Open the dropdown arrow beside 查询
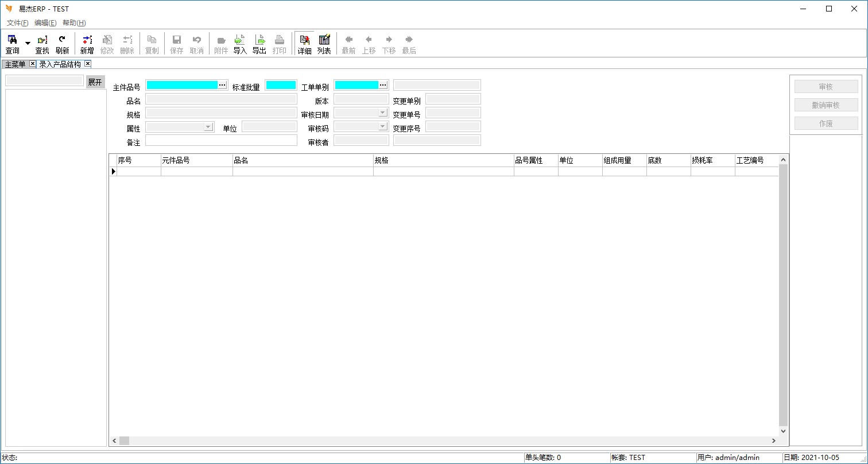868x464 pixels. (x=28, y=44)
